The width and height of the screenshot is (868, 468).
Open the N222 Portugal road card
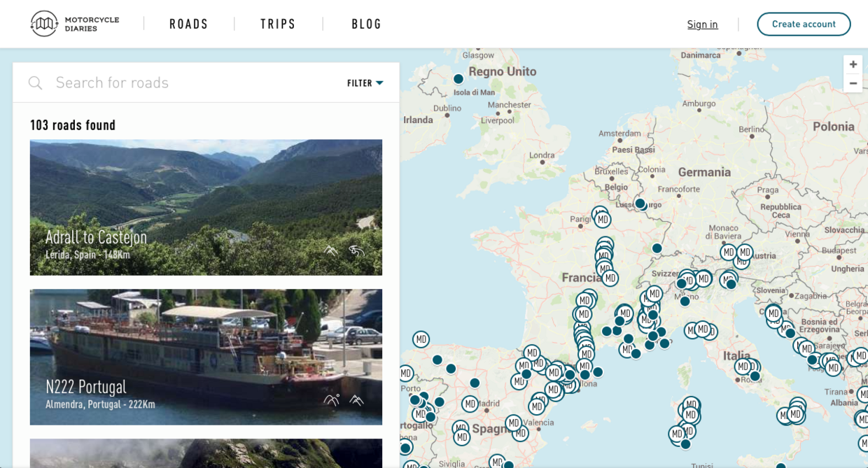pyautogui.click(x=206, y=357)
